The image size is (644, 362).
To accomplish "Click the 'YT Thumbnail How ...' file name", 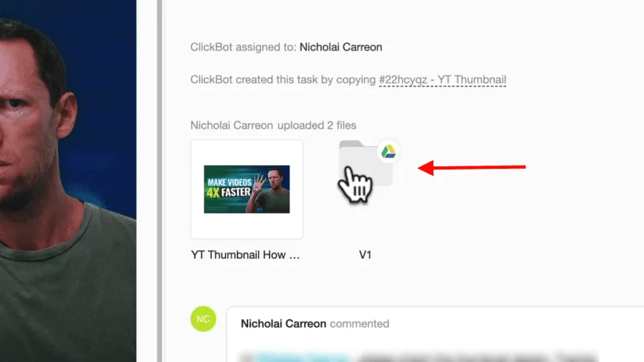I will (245, 255).
